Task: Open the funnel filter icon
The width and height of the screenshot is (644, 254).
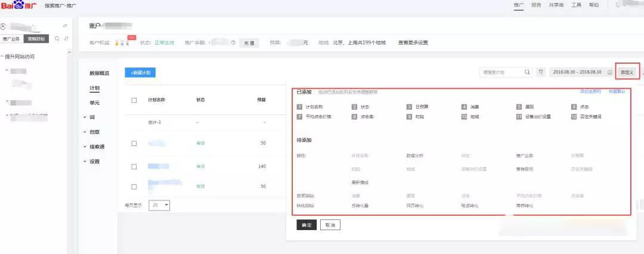Action: coord(541,72)
